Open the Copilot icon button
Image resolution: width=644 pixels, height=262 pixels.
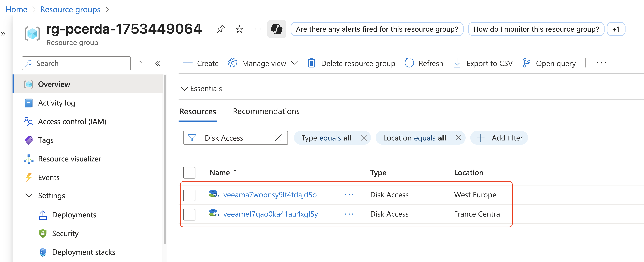pos(277,29)
